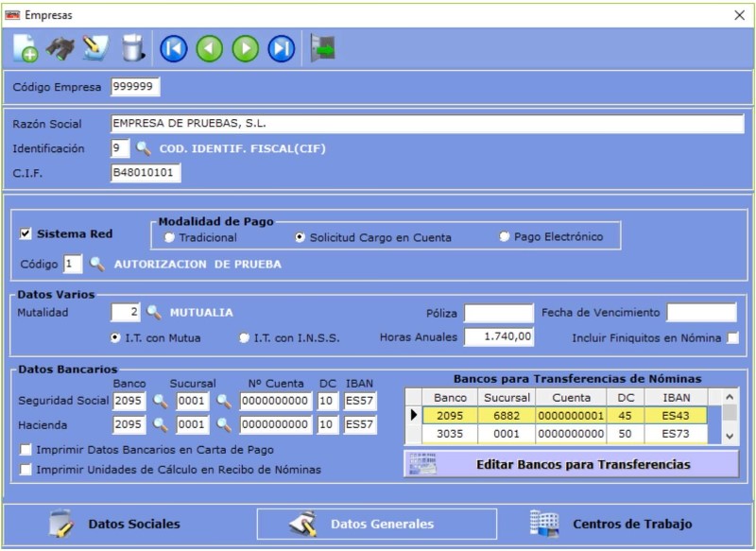Open search with the binoculars icon
The height and width of the screenshot is (551, 756).
[60, 48]
